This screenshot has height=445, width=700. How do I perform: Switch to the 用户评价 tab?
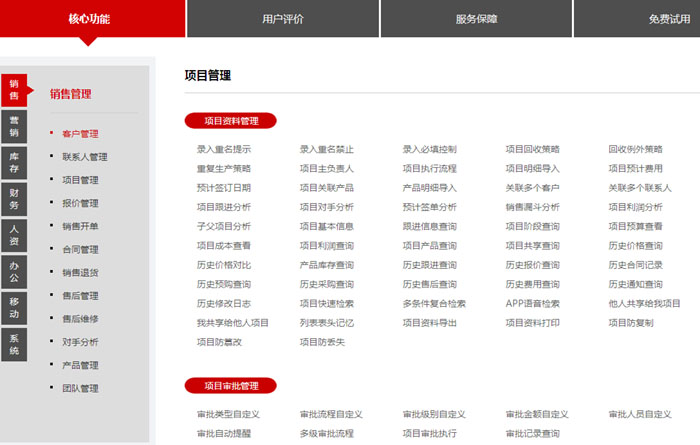(x=282, y=19)
